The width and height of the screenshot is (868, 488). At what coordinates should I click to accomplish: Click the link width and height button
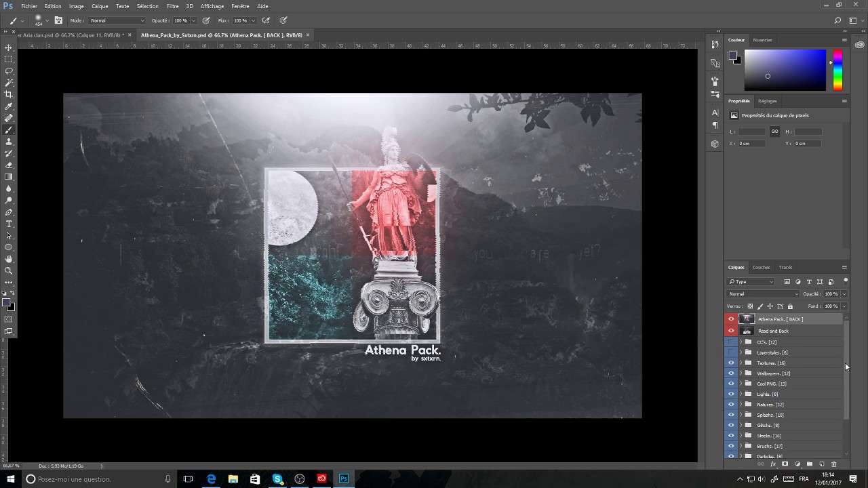774,131
